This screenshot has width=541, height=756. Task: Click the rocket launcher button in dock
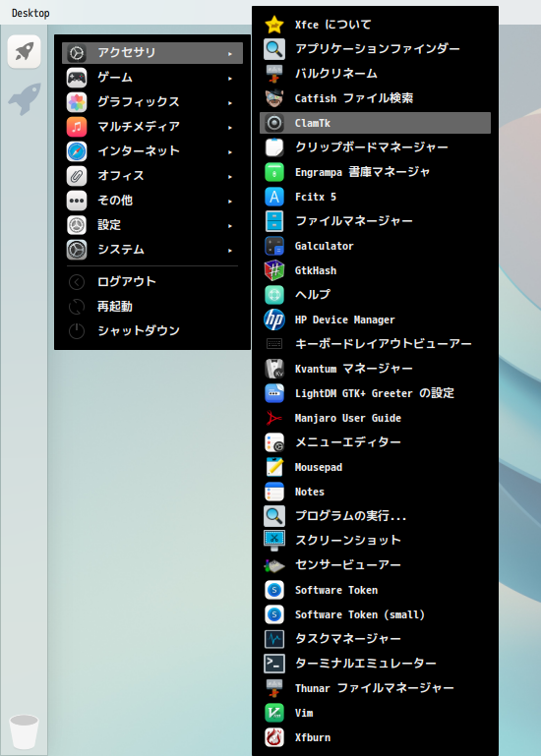pyautogui.click(x=25, y=51)
